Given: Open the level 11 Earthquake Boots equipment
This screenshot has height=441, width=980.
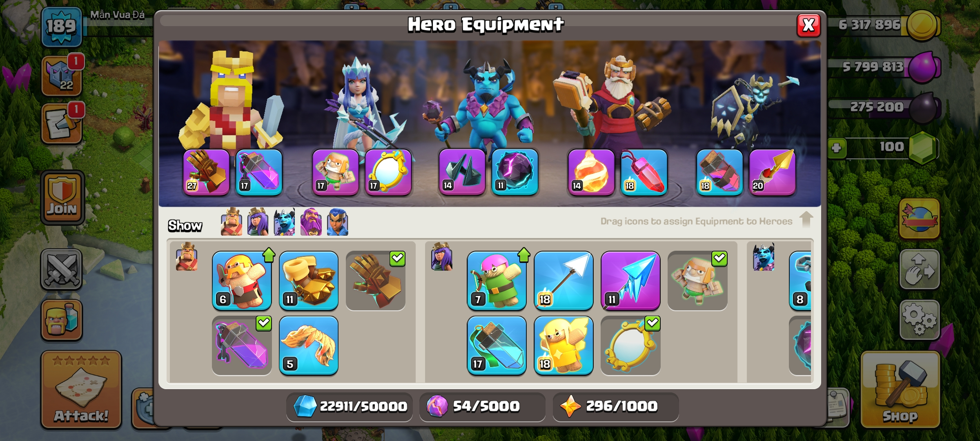Looking at the screenshot, I should [x=309, y=281].
